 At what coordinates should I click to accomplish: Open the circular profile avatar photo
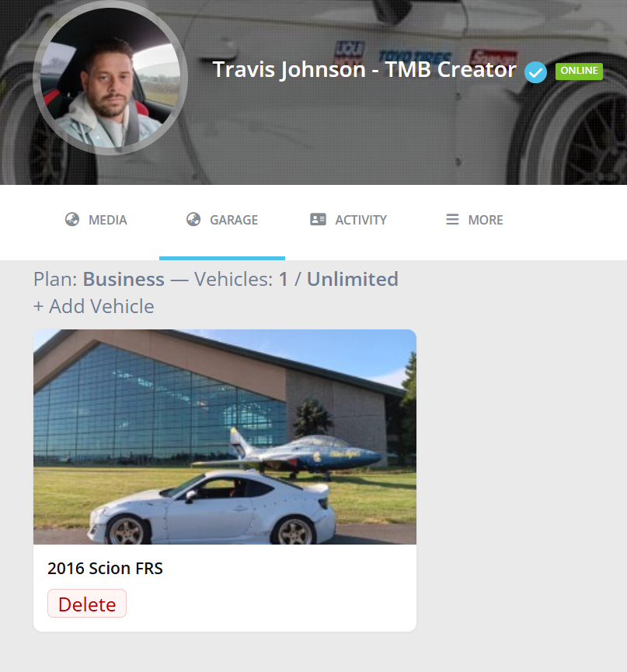[x=110, y=78]
